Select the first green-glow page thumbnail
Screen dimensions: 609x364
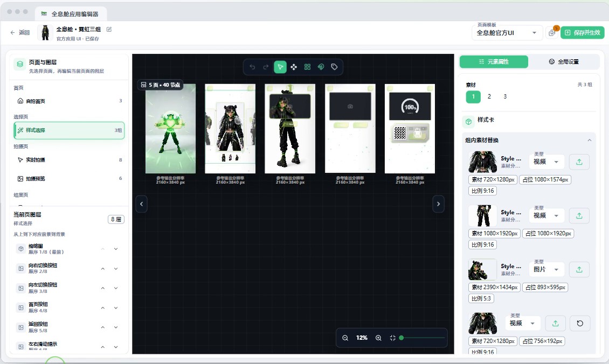click(x=170, y=129)
